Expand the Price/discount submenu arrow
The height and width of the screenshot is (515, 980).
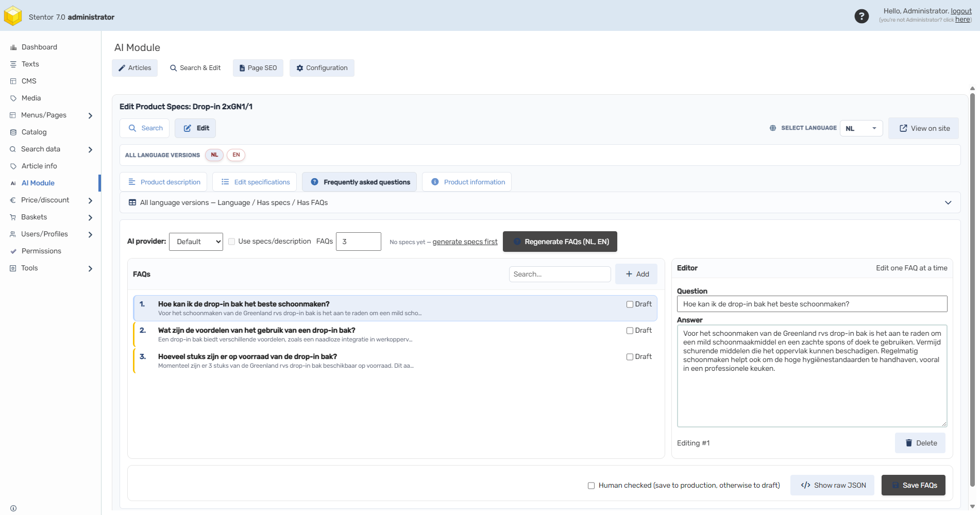tap(90, 201)
